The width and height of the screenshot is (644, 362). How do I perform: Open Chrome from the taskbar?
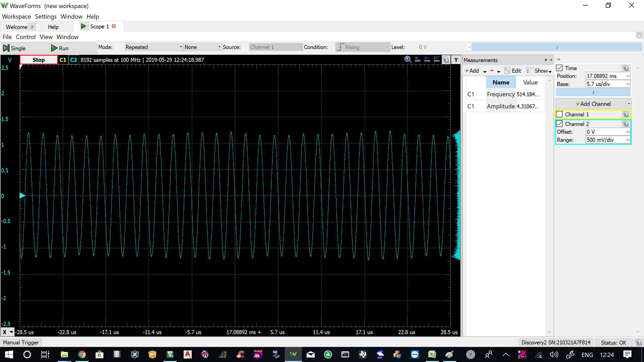[x=82, y=355]
